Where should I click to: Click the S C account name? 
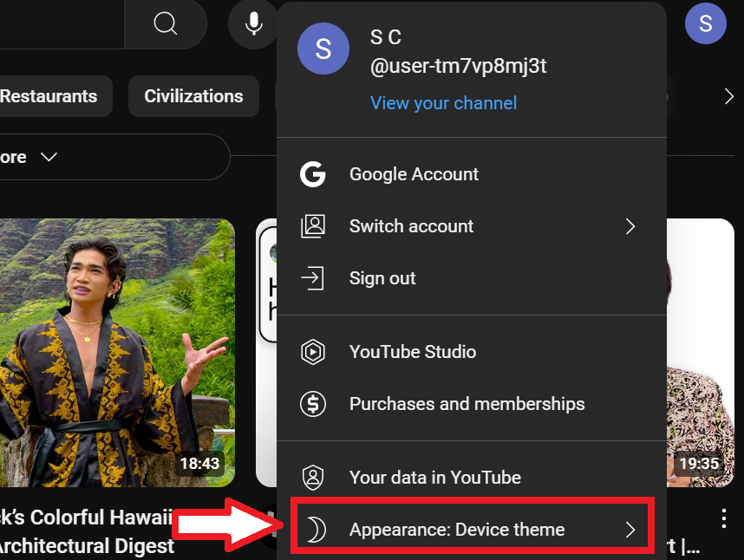coord(386,37)
